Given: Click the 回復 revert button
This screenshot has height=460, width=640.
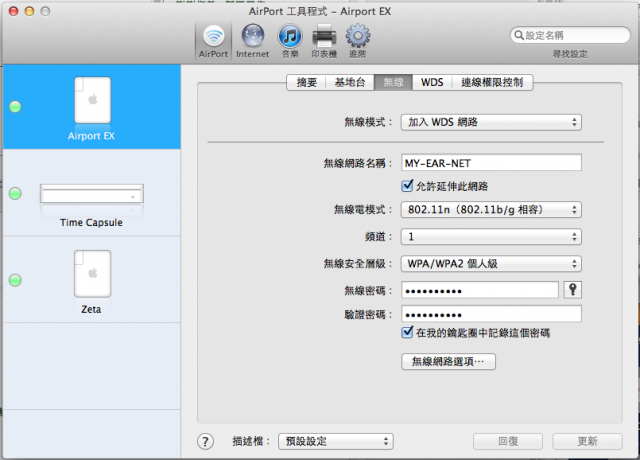Looking at the screenshot, I should 508,441.
